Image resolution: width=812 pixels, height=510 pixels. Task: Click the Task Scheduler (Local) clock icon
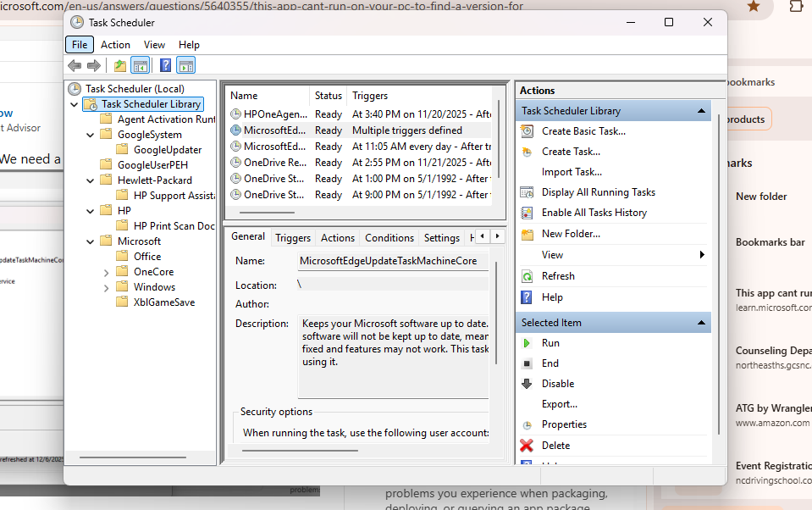pos(75,89)
